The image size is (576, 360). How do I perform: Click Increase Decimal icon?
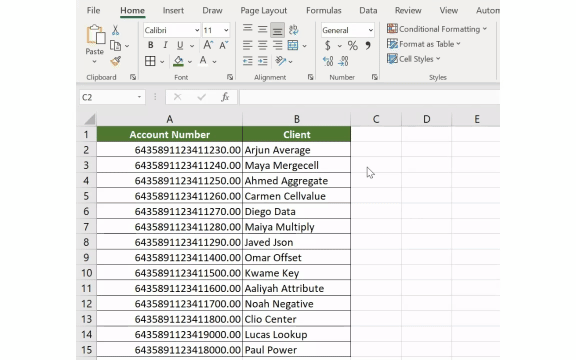(328, 61)
